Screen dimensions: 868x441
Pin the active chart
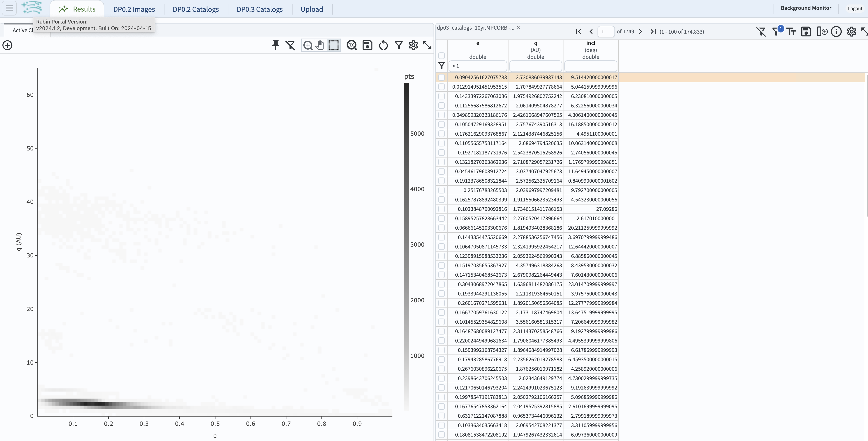(x=276, y=45)
